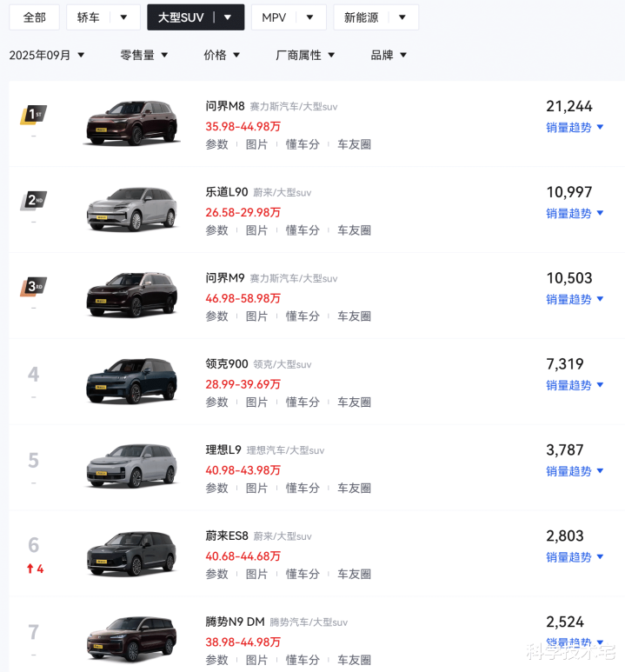Viewport: 625px width, 672px height.
Task: Click the 3rd place bronze rank badge
Action: tap(34, 287)
